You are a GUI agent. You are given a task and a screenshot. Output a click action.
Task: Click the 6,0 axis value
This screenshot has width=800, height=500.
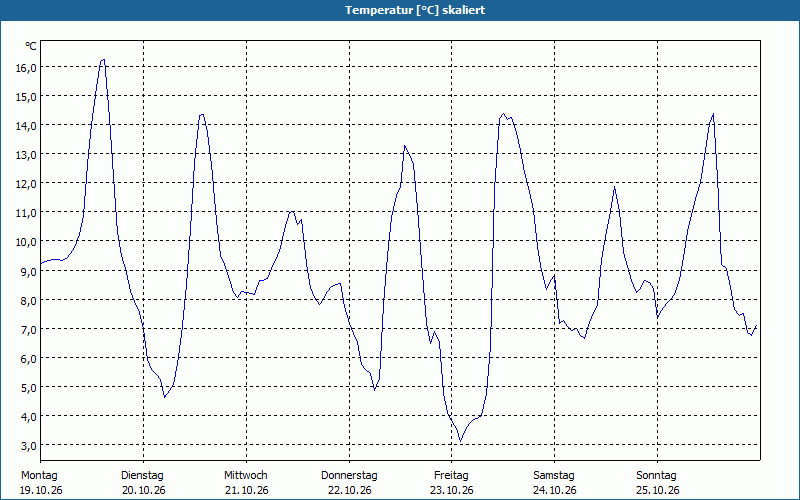[x=29, y=358]
